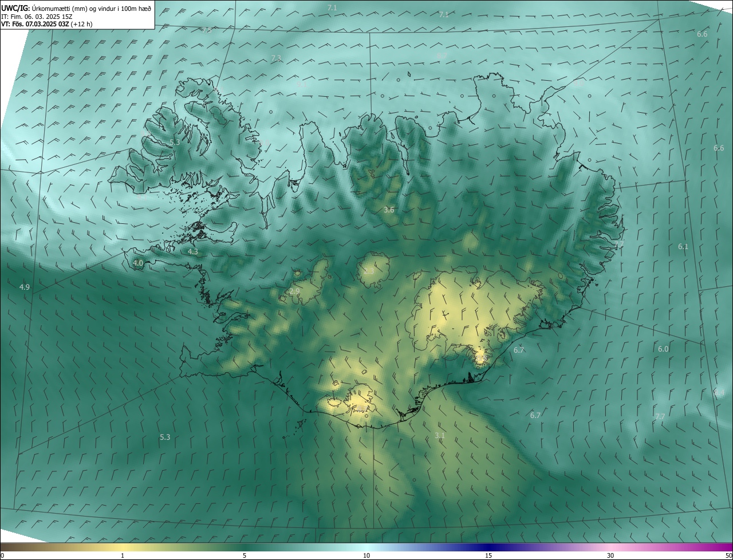Click the '6.1' value label on the map
The width and height of the screenshot is (733, 560).
click(683, 246)
